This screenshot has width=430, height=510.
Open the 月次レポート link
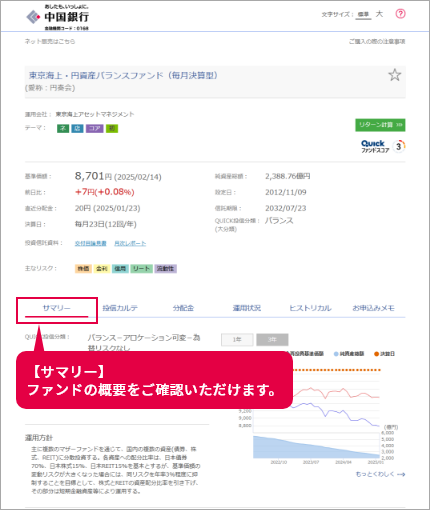[130, 243]
